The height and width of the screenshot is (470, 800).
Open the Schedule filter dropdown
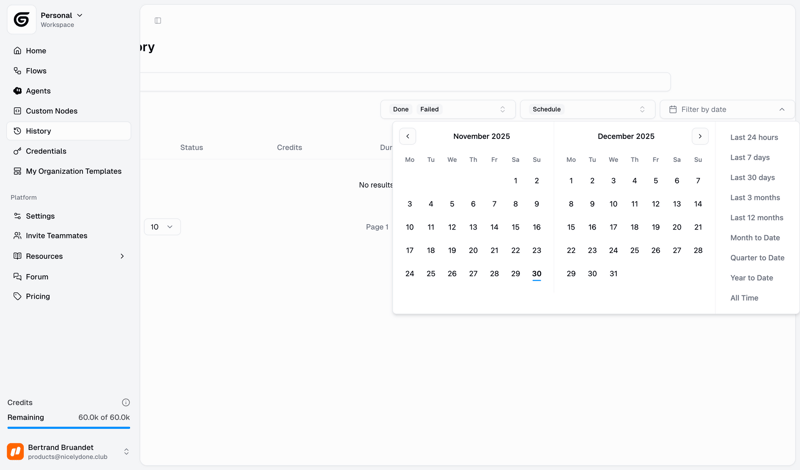[x=587, y=109]
